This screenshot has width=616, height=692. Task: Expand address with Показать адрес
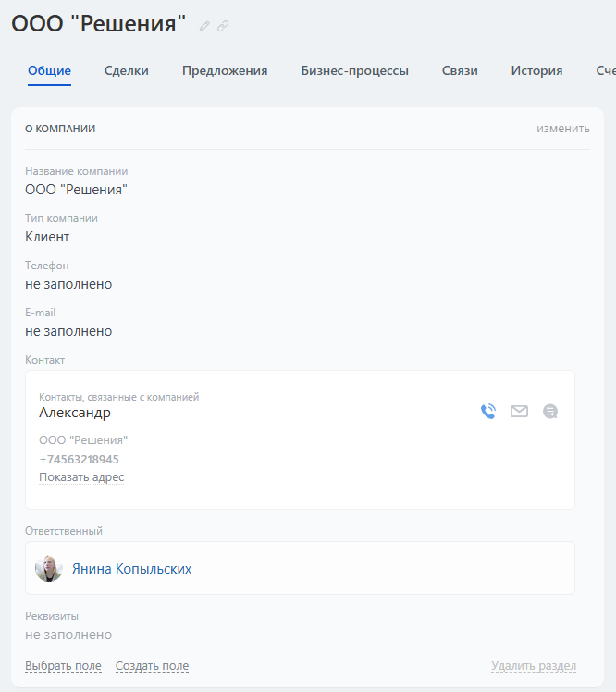tap(81, 477)
